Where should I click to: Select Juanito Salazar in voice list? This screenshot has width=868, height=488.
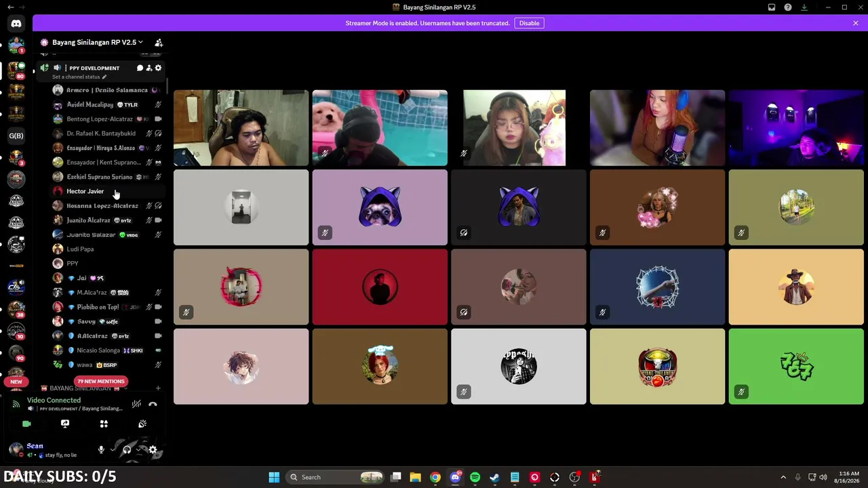(107, 235)
